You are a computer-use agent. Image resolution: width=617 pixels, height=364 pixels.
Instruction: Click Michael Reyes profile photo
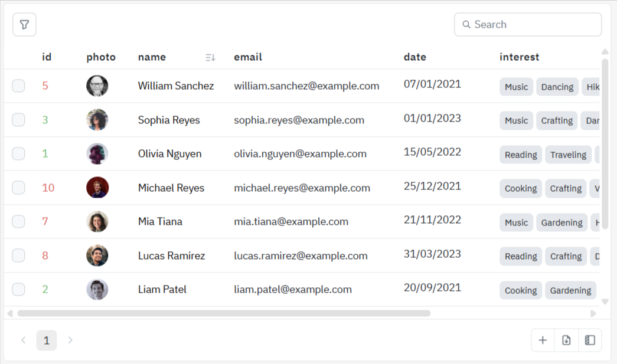tap(97, 188)
